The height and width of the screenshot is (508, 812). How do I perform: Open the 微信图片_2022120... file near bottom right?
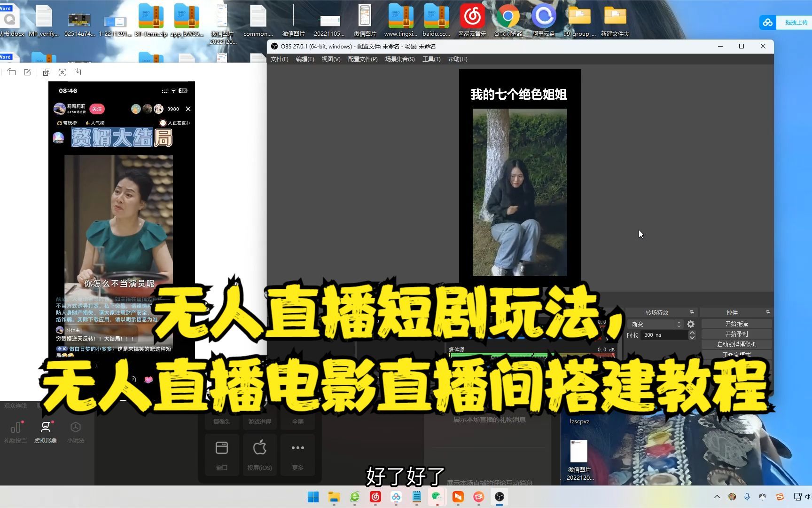tap(579, 460)
